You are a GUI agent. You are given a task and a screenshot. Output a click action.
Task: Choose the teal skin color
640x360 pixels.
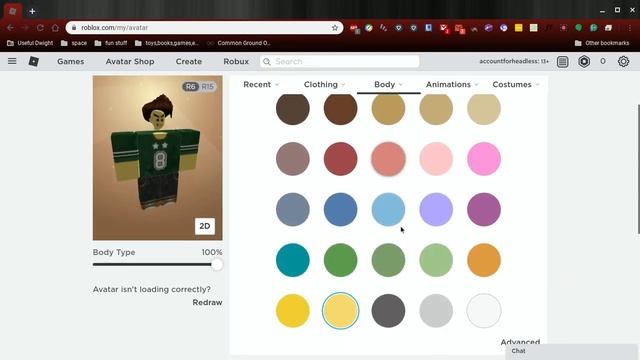[293, 260]
